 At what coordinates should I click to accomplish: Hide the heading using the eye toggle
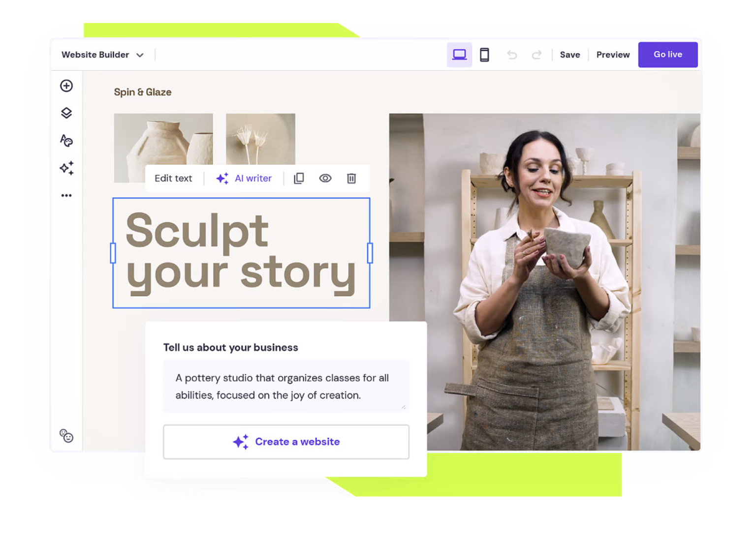(325, 179)
